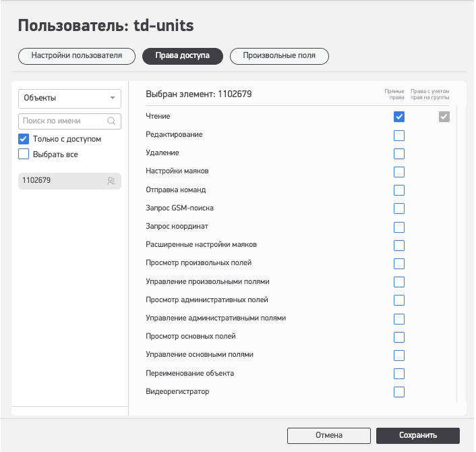The width and height of the screenshot is (476, 452).
Task: Uncheck the Чтение direct rights checkbox
Action: 399,117
